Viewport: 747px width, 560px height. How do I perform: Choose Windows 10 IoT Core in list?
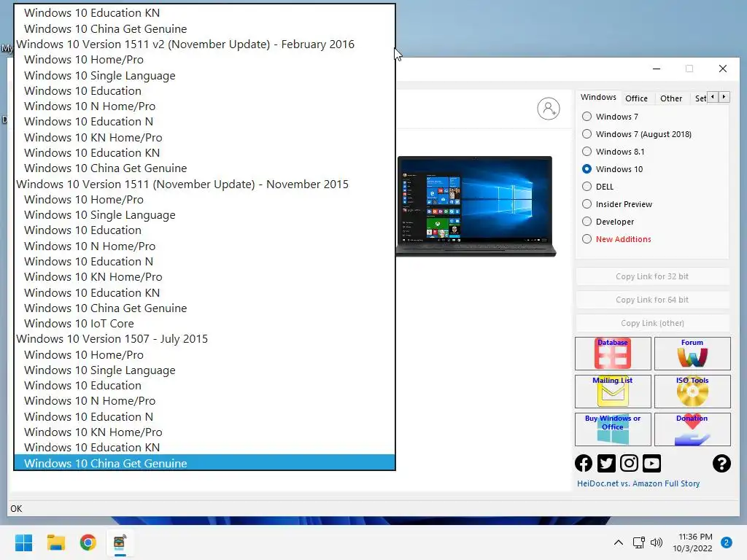[x=205, y=323]
